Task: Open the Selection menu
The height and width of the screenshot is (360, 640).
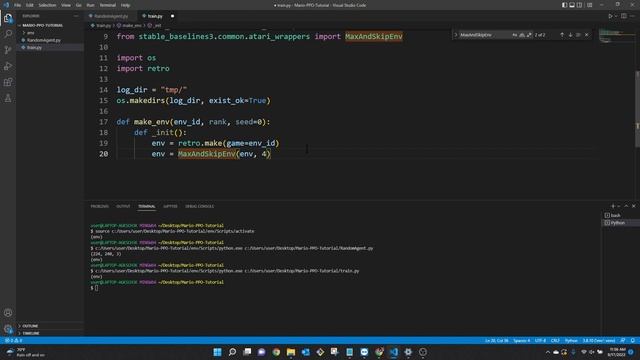Action: (47, 5)
